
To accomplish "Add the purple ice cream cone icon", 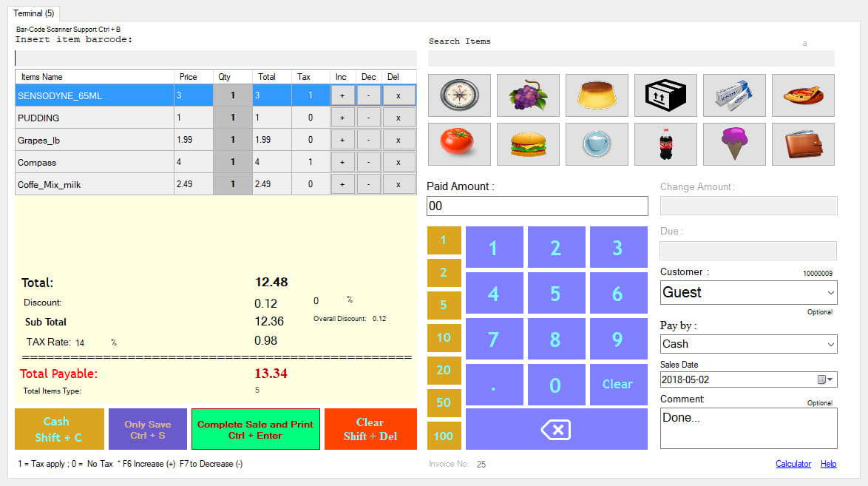I will [x=734, y=144].
